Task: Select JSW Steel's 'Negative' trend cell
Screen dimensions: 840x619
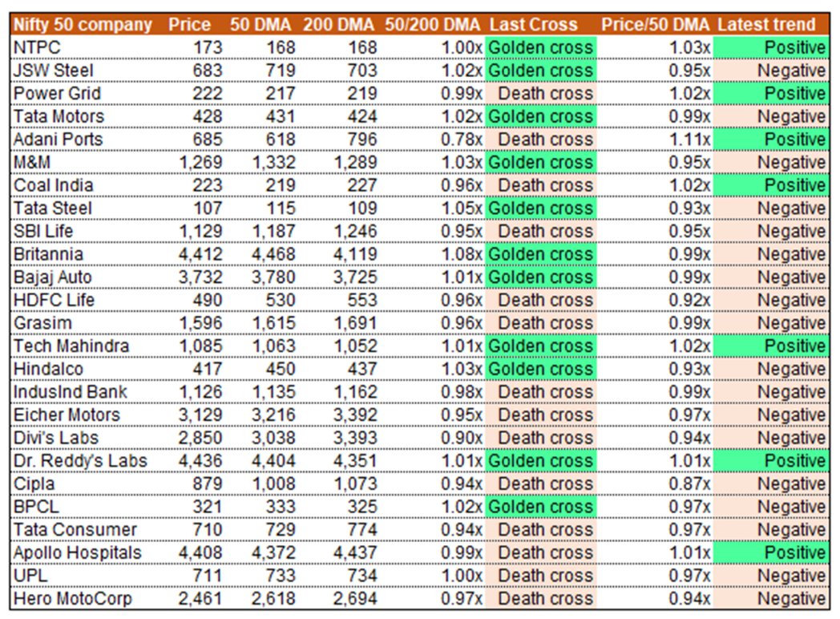Action: (771, 71)
